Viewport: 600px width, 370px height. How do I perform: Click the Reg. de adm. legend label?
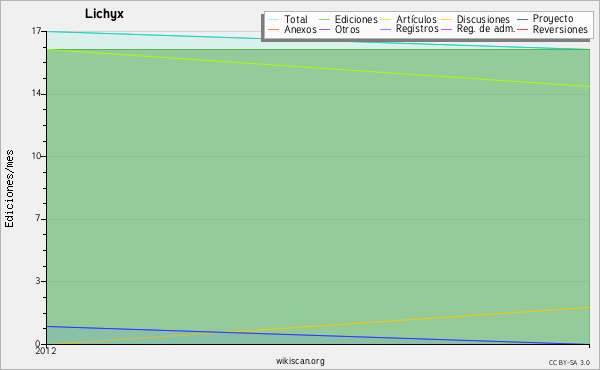click(486, 29)
